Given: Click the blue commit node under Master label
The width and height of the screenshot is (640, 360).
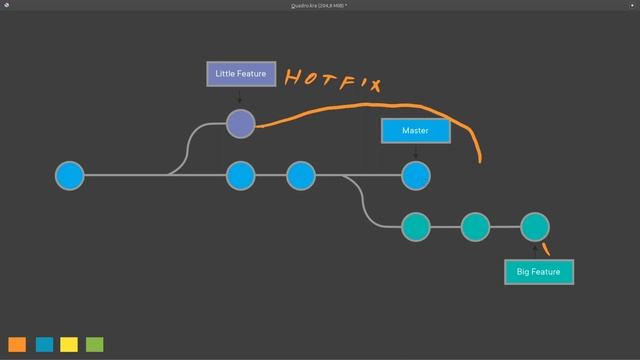Looking at the screenshot, I should pyautogui.click(x=416, y=176).
